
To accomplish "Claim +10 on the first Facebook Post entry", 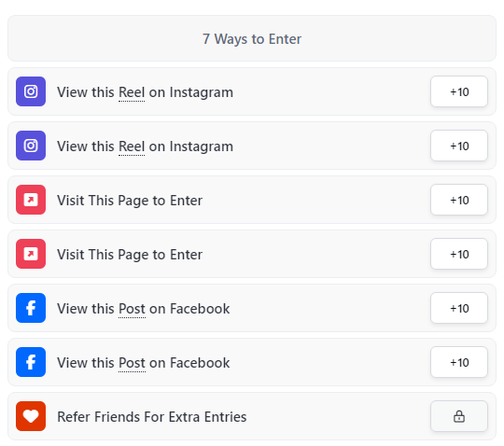I will point(459,308).
